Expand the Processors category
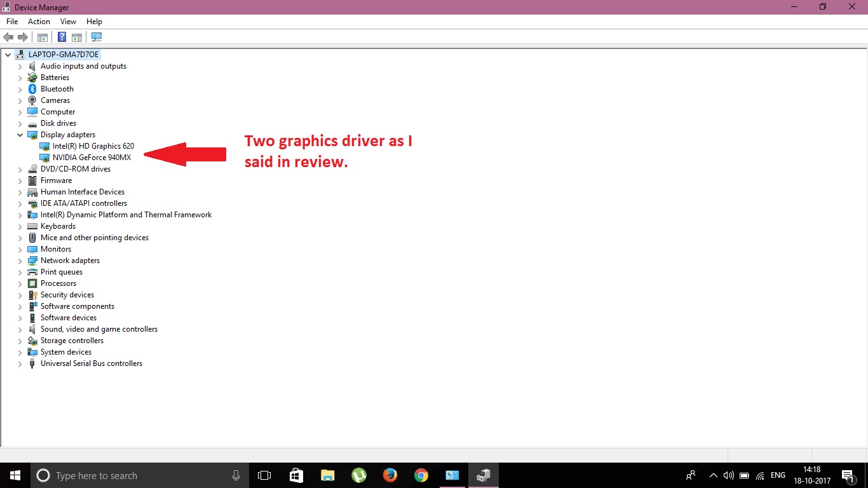Image resolution: width=868 pixels, height=488 pixels. [x=20, y=283]
